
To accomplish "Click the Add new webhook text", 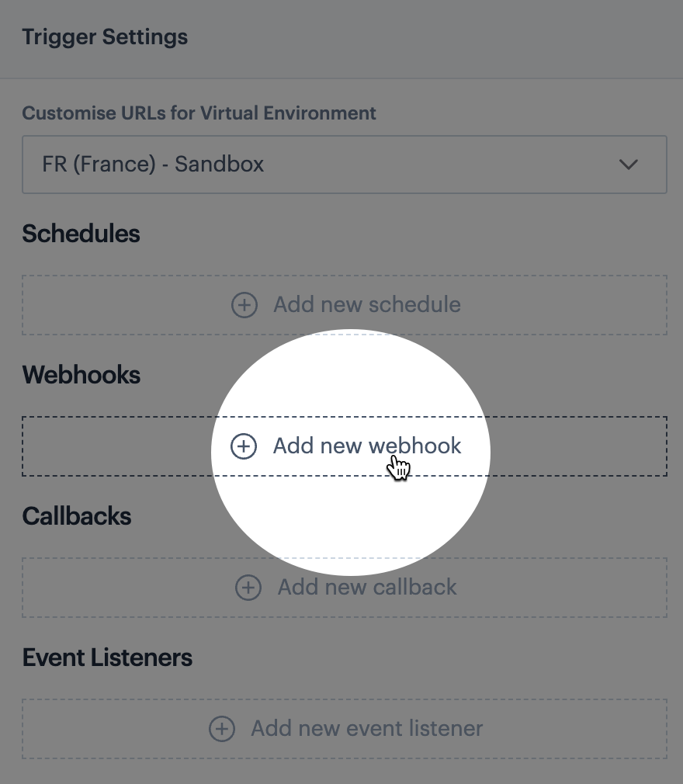I will click(x=367, y=446).
